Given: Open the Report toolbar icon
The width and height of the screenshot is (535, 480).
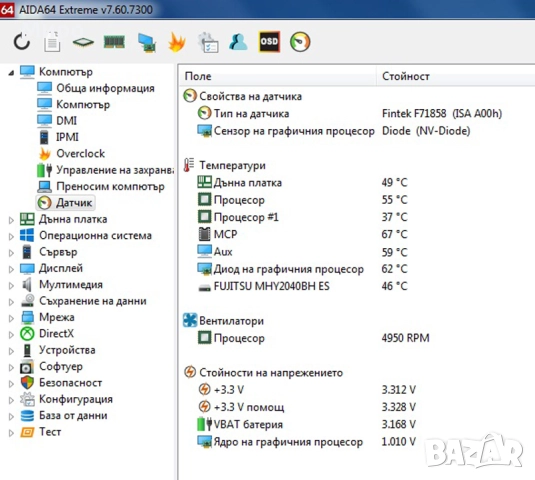Looking at the screenshot, I should 52,42.
